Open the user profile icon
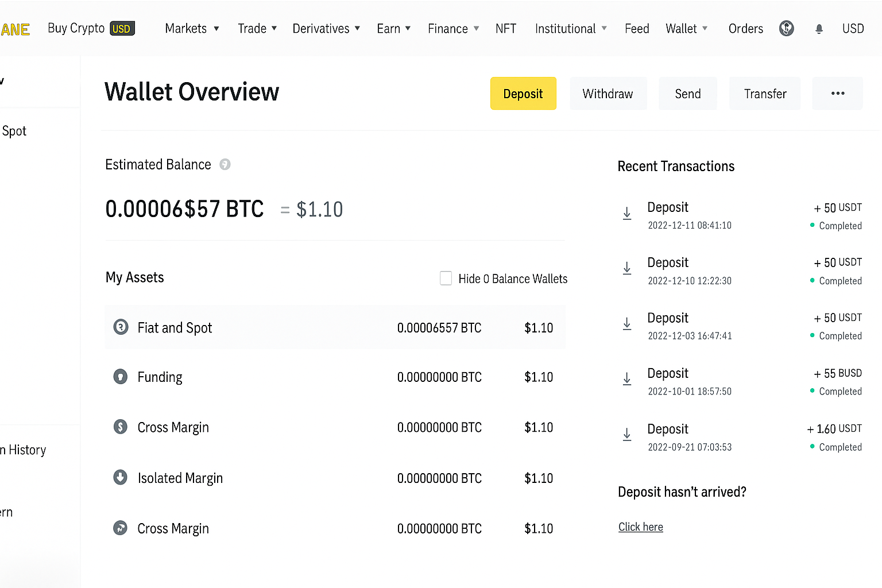The width and height of the screenshot is (882, 588). click(786, 28)
